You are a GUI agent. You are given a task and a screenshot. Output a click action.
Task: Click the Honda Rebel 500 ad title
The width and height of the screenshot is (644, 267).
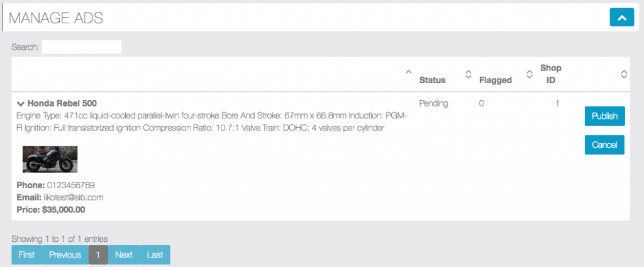[x=62, y=103]
